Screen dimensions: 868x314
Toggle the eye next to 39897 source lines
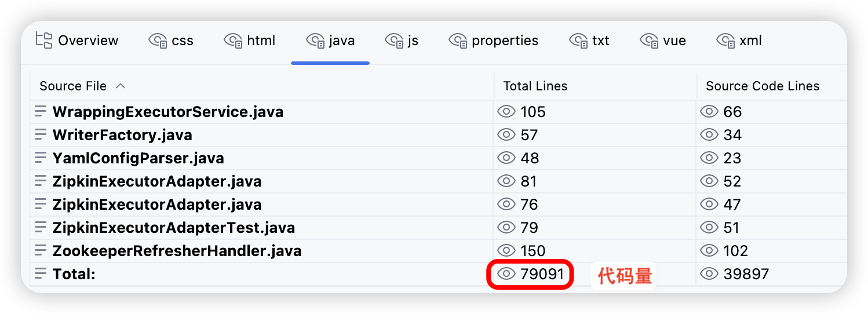(709, 274)
